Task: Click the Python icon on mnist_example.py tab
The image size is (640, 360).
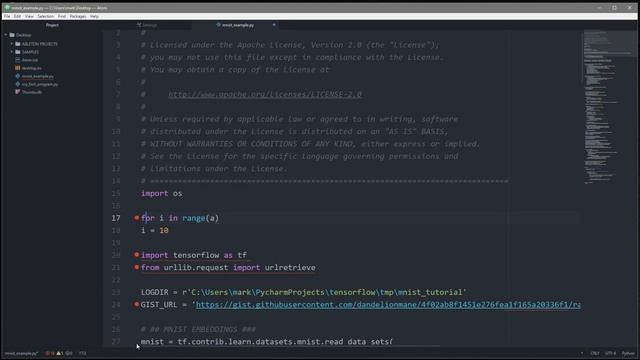Action: [x=218, y=25]
